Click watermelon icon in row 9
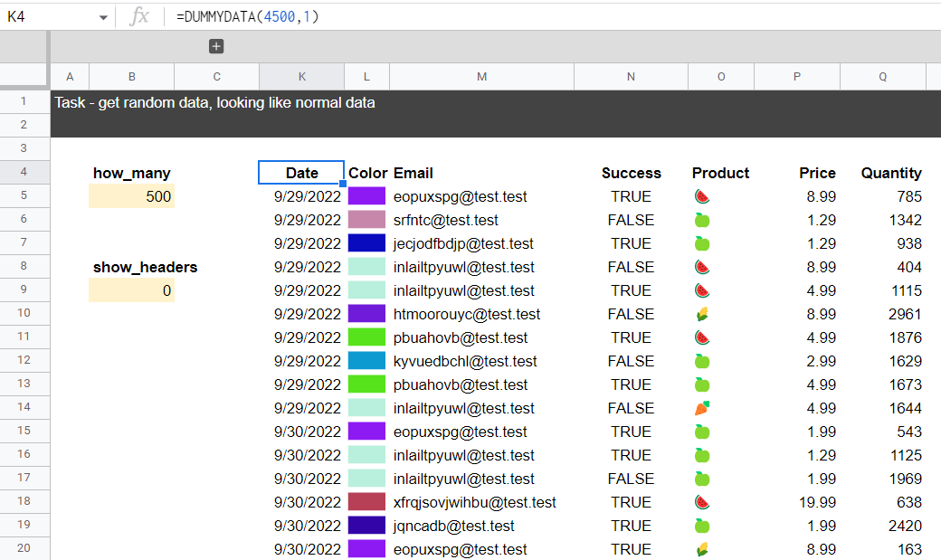941x560 pixels. click(702, 290)
